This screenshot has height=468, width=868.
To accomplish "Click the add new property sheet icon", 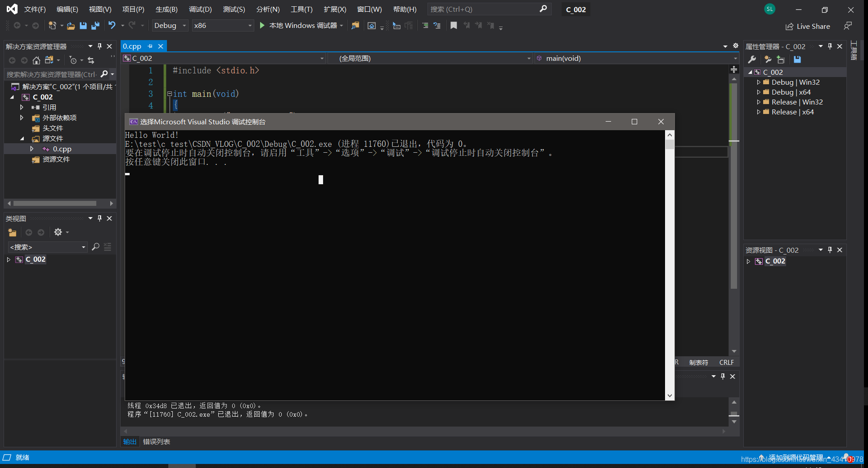I will pos(768,59).
